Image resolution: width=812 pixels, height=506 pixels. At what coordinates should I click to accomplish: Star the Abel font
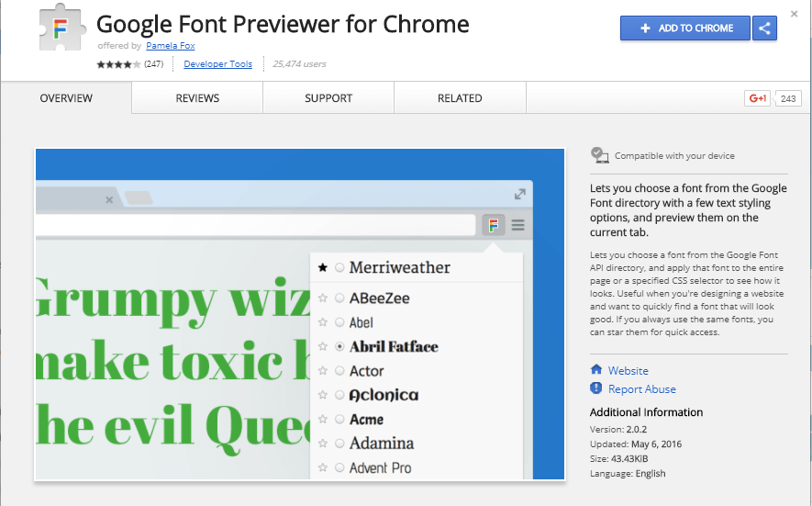point(323,322)
